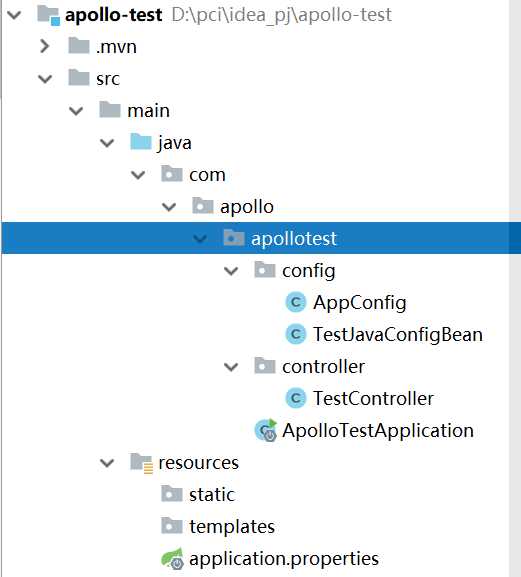Click the TestController class icon
This screenshot has width=521, height=577.
[295, 398]
